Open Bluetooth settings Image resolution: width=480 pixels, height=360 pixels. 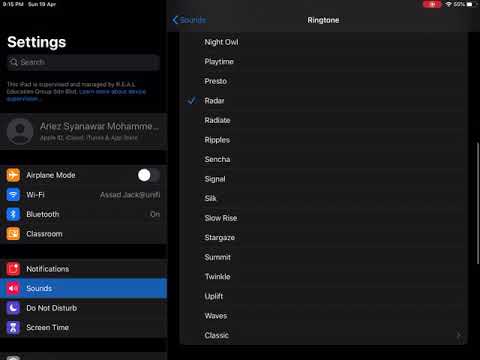point(83,214)
